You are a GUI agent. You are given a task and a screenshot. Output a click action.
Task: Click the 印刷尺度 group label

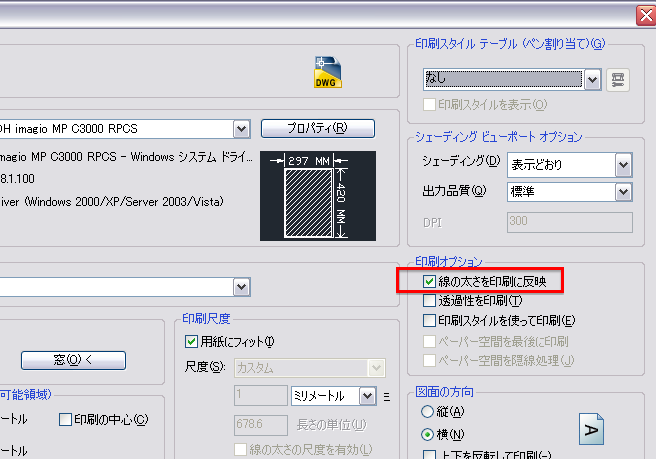(206, 319)
